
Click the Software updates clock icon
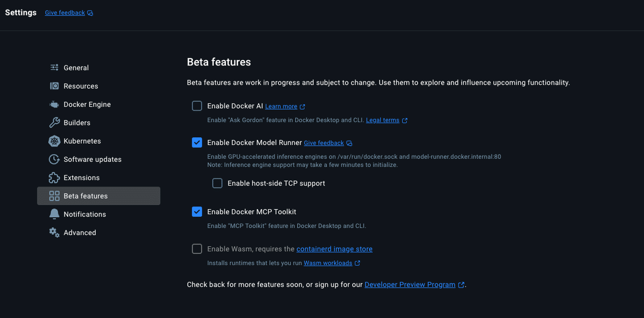click(54, 159)
